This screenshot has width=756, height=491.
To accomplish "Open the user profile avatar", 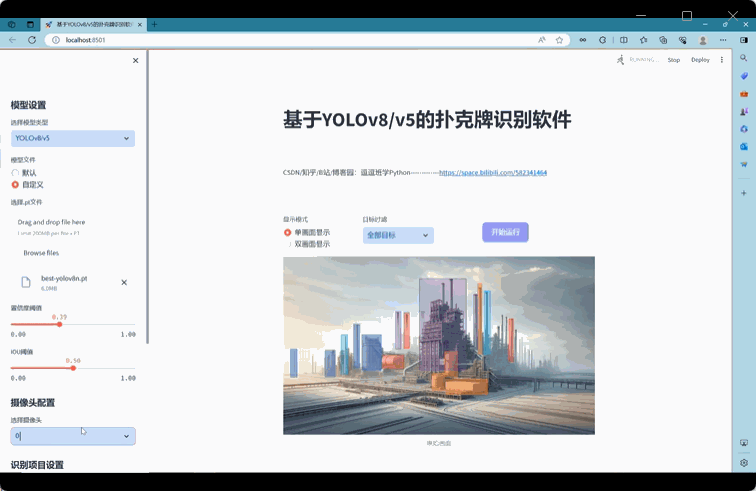I will 703,41.
